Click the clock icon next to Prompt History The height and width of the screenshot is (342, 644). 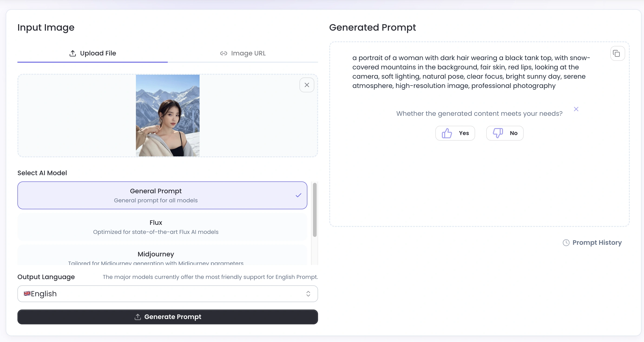pyautogui.click(x=566, y=242)
